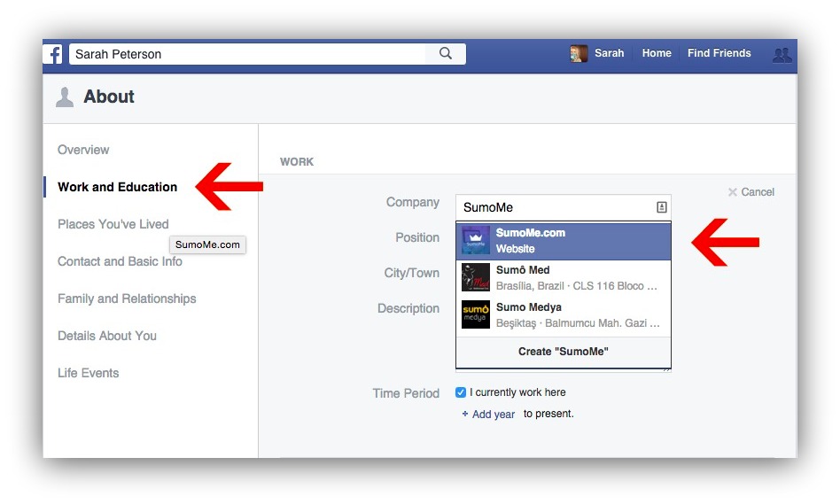Click the Sumô Med page thumbnail

[x=476, y=277]
